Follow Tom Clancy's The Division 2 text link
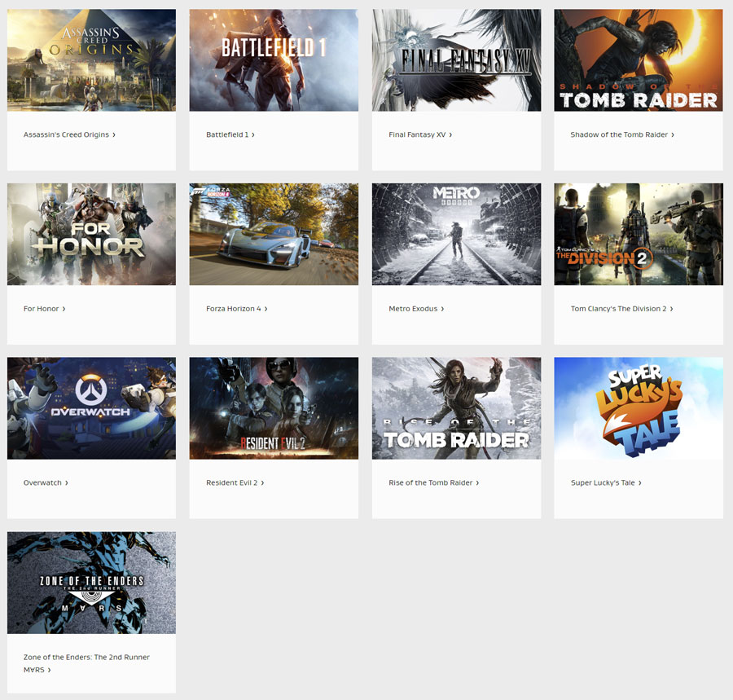Screen dimensions: 733x700 618,309
